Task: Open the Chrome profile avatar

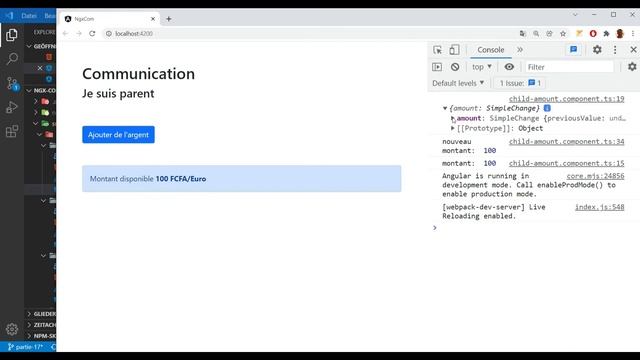Action: coord(620,33)
